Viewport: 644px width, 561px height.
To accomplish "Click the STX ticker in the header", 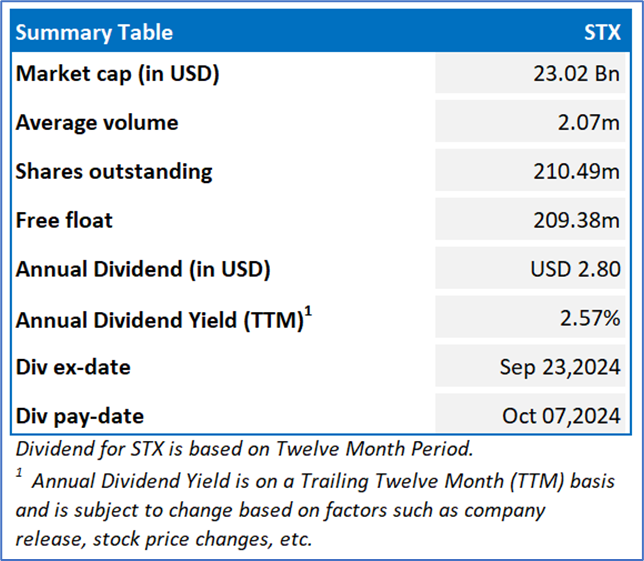I will point(602,32).
